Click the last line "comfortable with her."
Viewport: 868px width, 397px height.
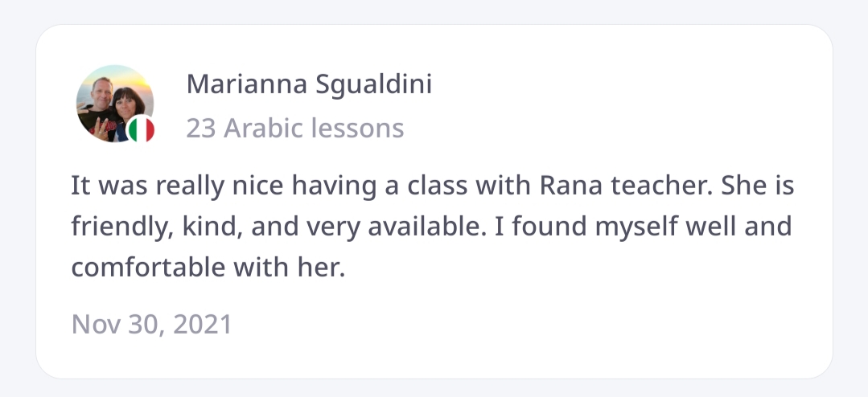point(208,265)
